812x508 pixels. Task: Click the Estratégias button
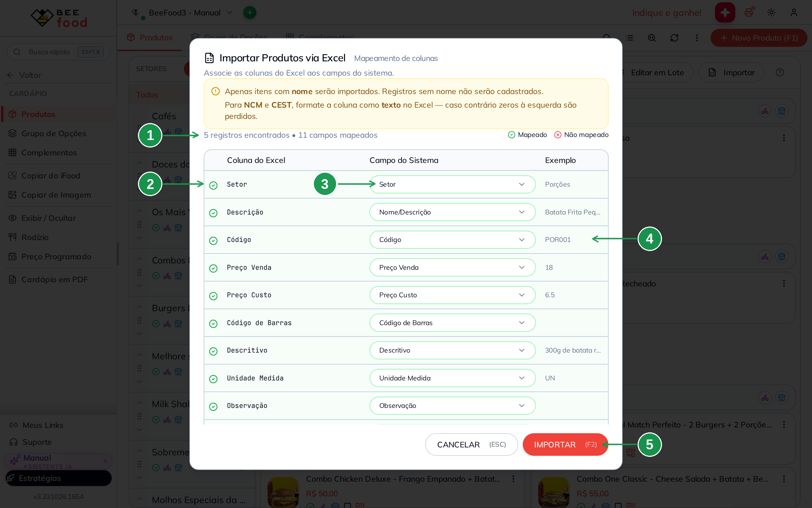(x=58, y=478)
